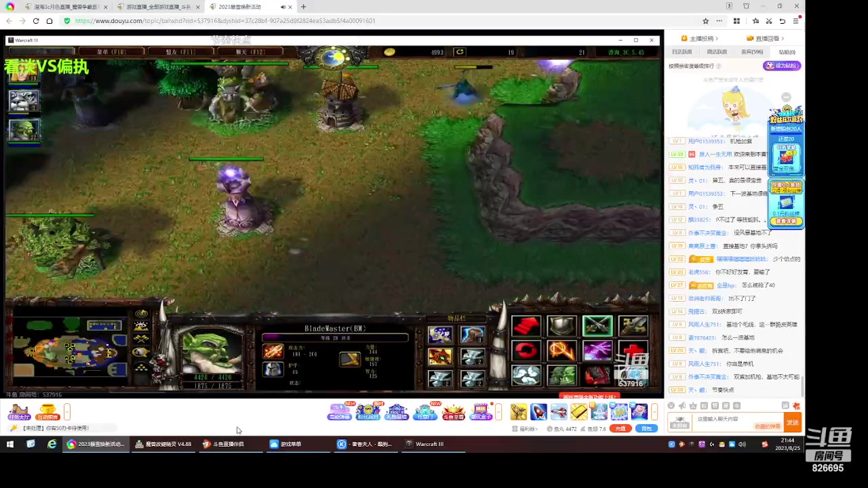Screen dimensions: 868x488
Task: Switch to the weekly activity ranking tab
Action: (716, 52)
